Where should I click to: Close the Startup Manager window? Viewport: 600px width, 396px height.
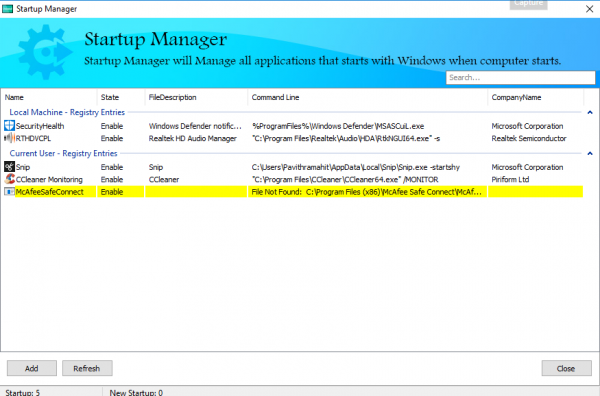(x=589, y=9)
